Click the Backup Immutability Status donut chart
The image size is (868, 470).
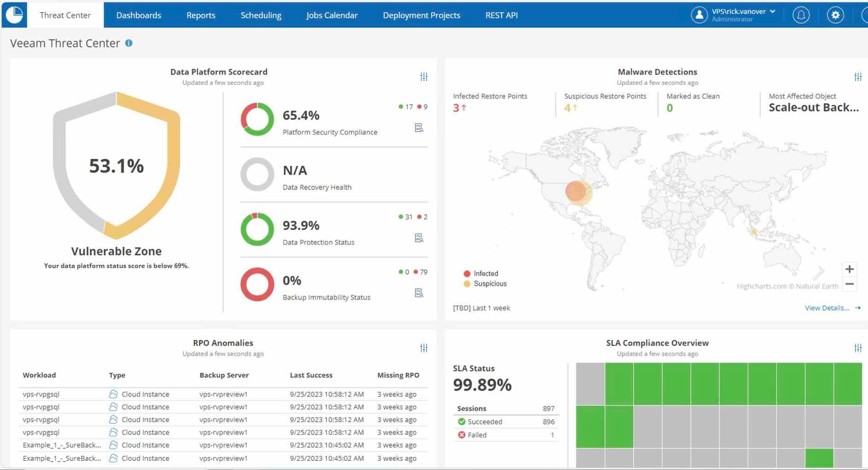click(258, 284)
